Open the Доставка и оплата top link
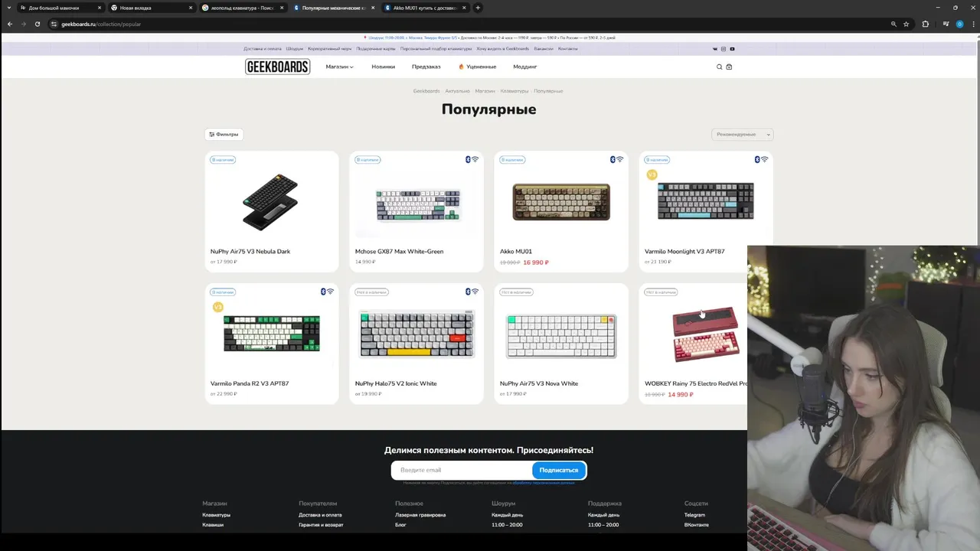The image size is (980, 551). 263,49
